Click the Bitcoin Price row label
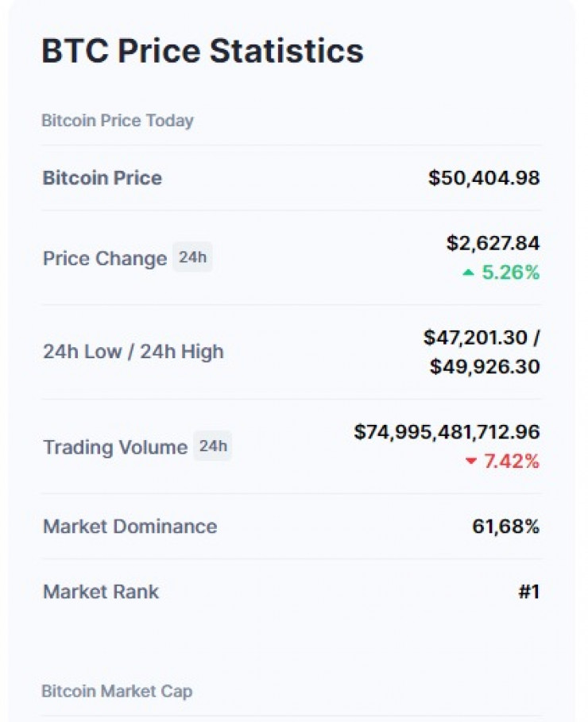This screenshot has height=722, width=588. [x=103, y=178]
